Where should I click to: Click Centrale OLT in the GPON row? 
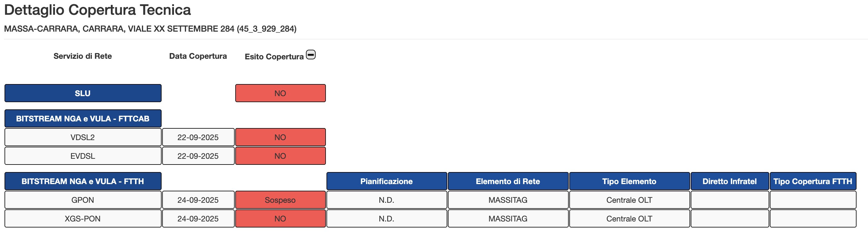[629, 200]
